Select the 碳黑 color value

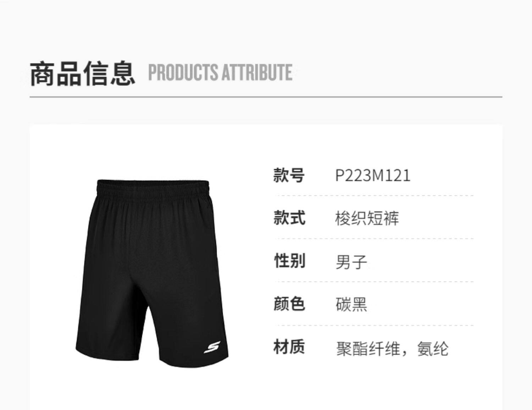click(x=351, y=305)
